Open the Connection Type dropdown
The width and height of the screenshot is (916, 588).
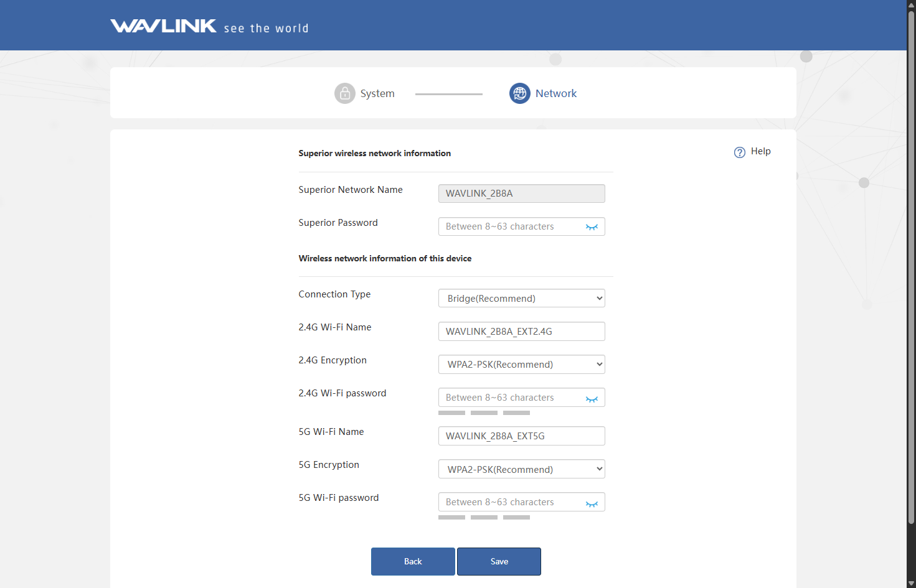coord(522,298)
